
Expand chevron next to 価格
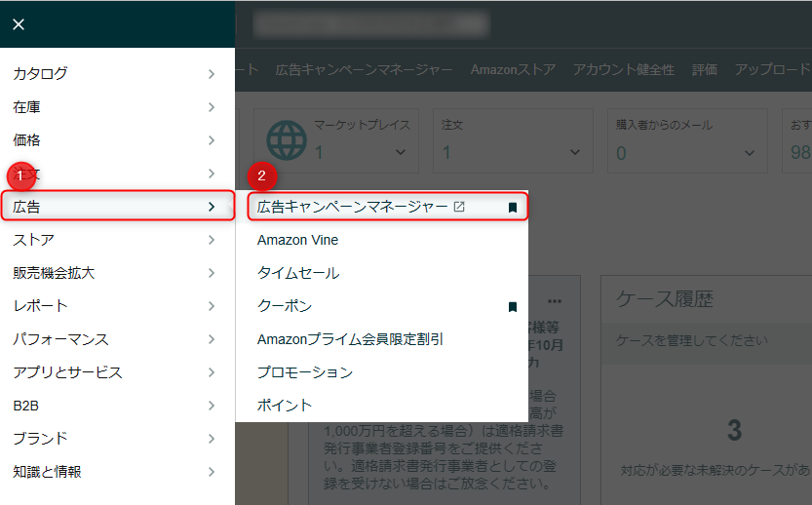point(212,140)
